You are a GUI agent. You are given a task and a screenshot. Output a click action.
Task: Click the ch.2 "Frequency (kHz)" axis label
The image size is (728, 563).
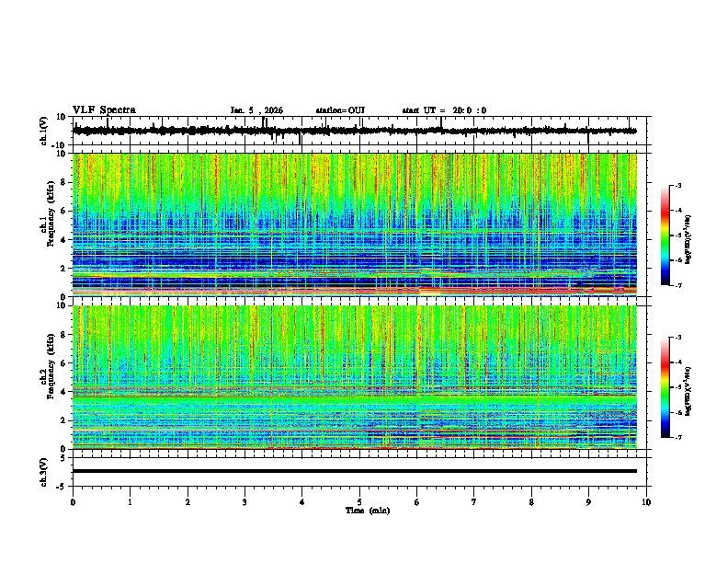51,366
